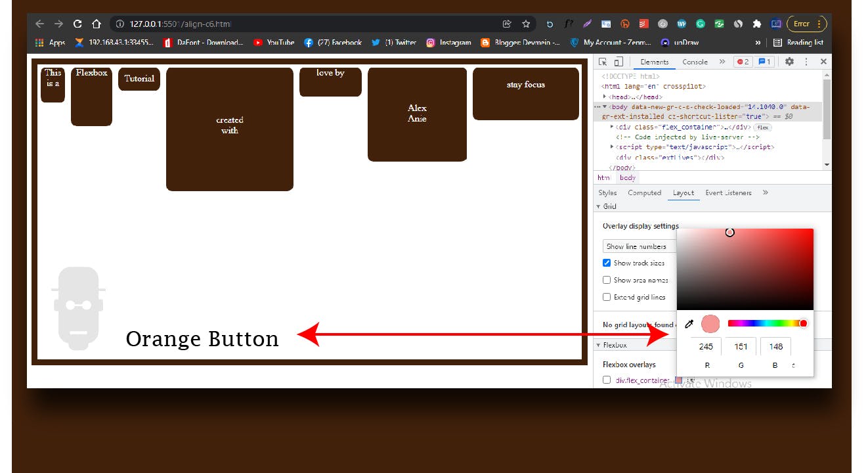Show more DevTools tabs
Image resolution: width=868 pixels, height=473 pixels.
click(722, 62)
